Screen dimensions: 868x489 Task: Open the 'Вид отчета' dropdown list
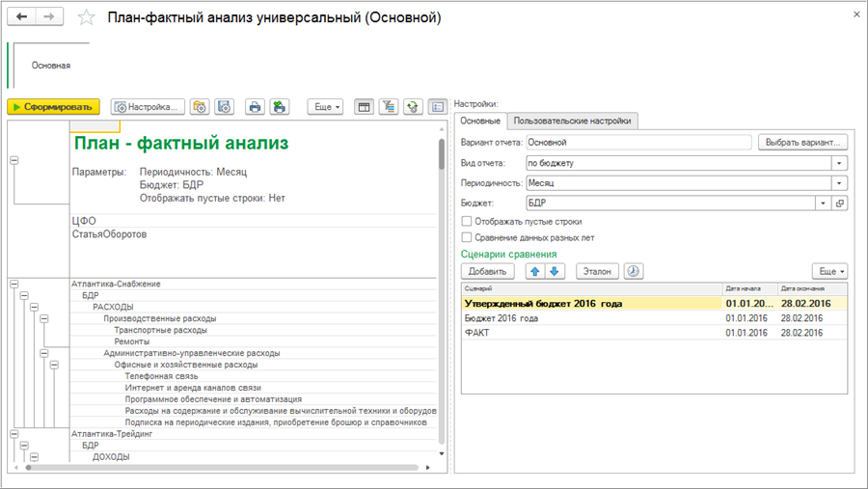click(x=840, y=163)
